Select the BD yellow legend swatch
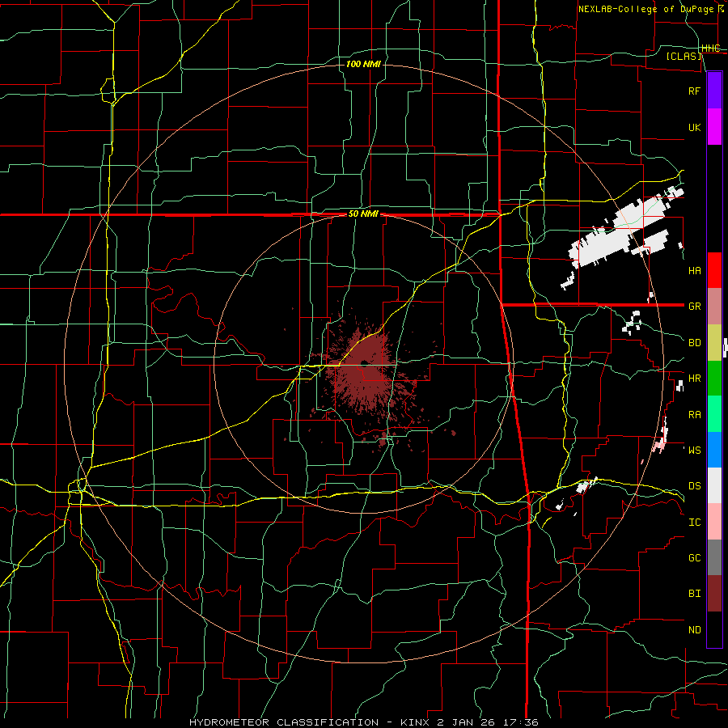The height and width of the screenshot is (728, 728). pos(714,342)
